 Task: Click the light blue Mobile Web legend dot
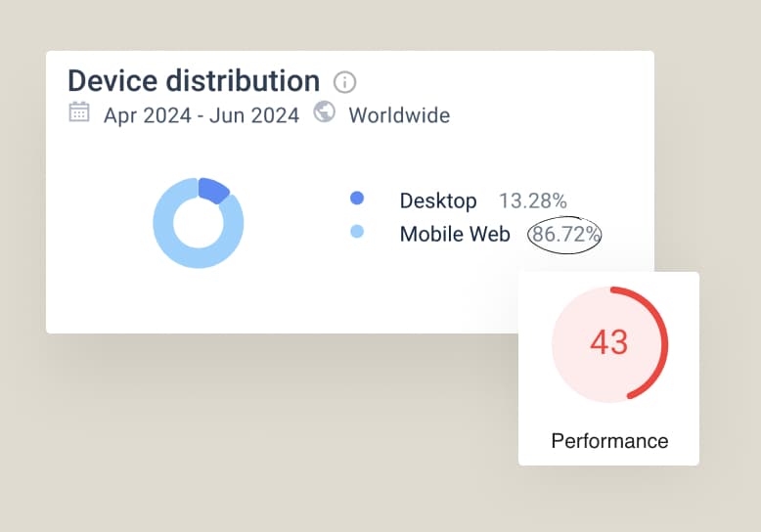[x=357, y=232]
